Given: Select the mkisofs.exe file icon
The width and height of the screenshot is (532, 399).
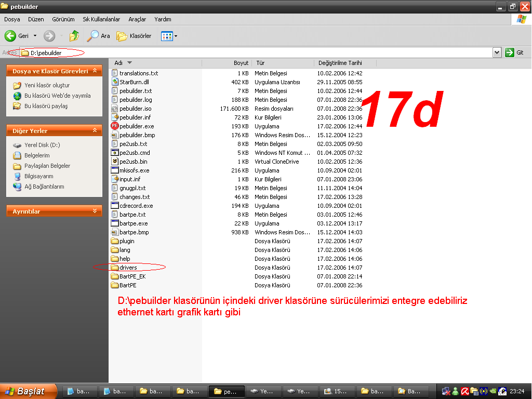Looking at the screenshot, I should tap(115, 170).
